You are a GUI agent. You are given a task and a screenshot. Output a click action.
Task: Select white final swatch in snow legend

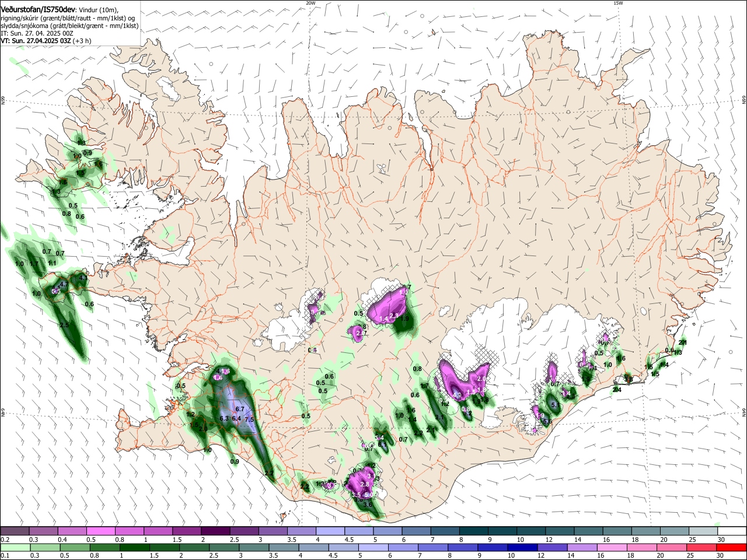click(x=731, y=531)
